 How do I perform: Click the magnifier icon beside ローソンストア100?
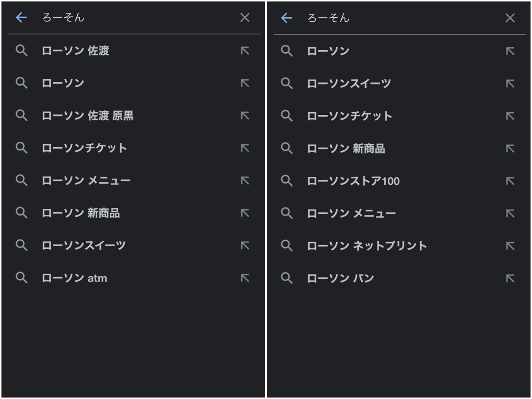click(287, 181)
